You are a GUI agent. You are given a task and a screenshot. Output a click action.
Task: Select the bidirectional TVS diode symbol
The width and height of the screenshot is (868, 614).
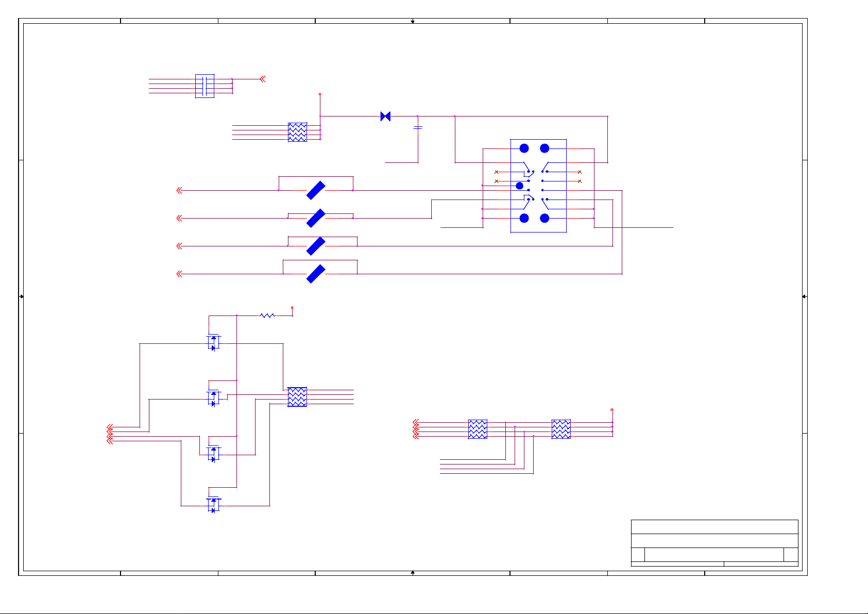point(385,117)
